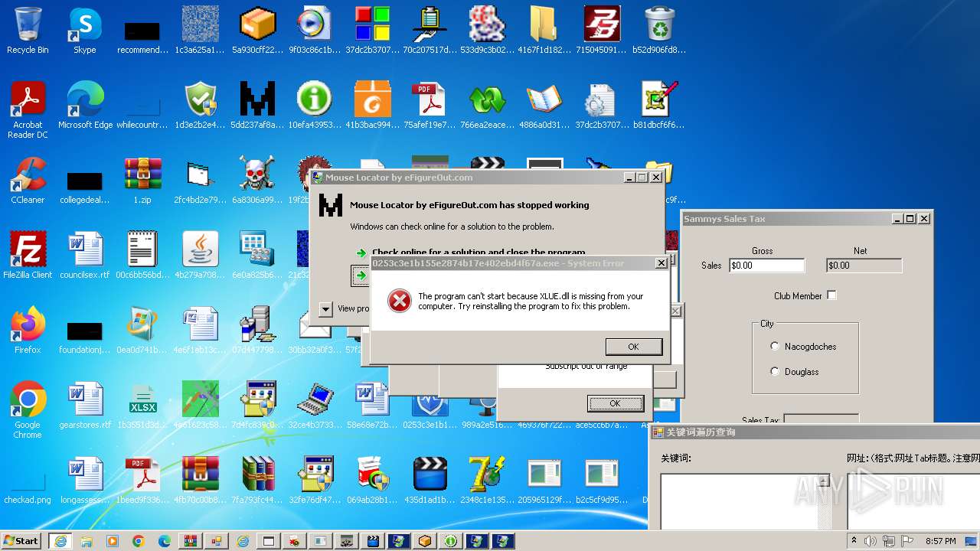980x551 pixels.
Task: Select the 5a930cff22 orange box icon
Action: pos(257,31)
